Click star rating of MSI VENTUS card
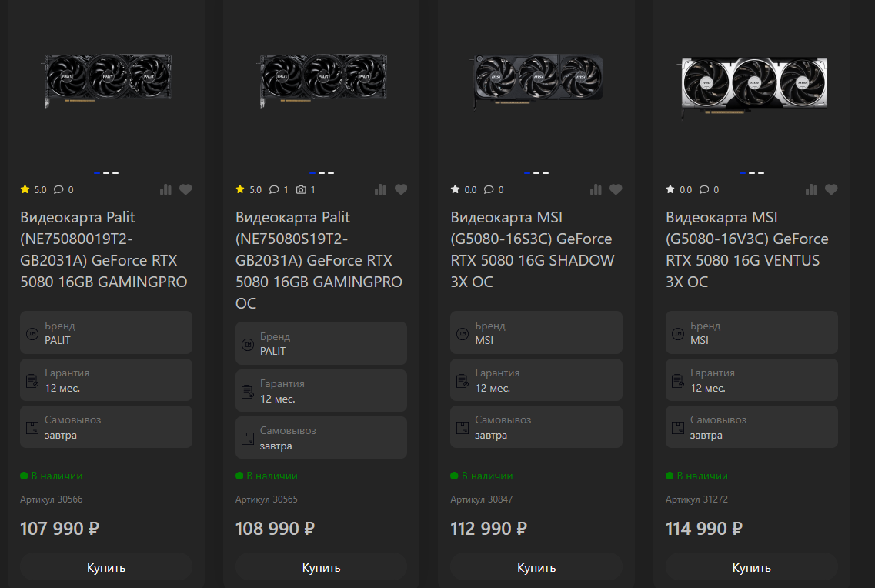Image resolution: width=875 pixels, height=588 pixels. [679, 189]
